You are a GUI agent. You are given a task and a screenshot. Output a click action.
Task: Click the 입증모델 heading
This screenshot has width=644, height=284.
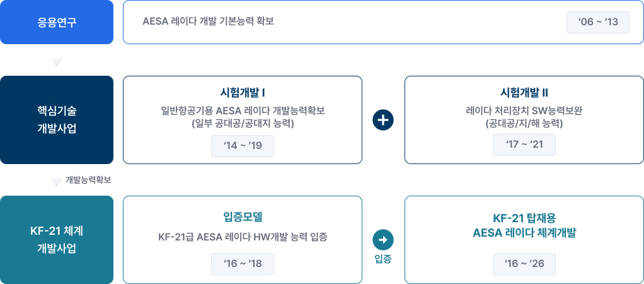[243, 217]
